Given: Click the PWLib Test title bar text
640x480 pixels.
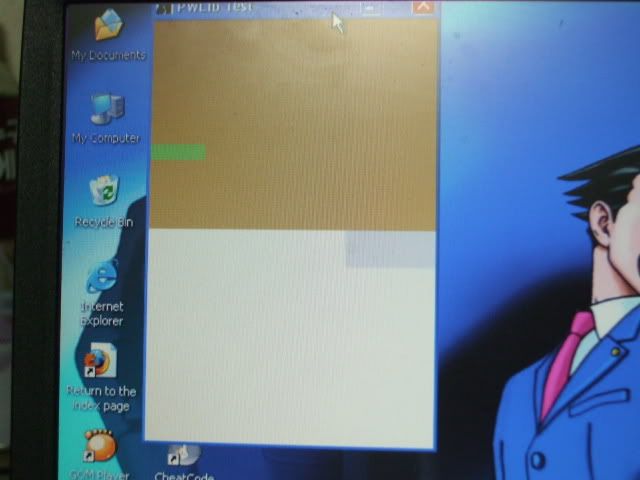Looking at the screenshot, I should (x=215, y=7).
